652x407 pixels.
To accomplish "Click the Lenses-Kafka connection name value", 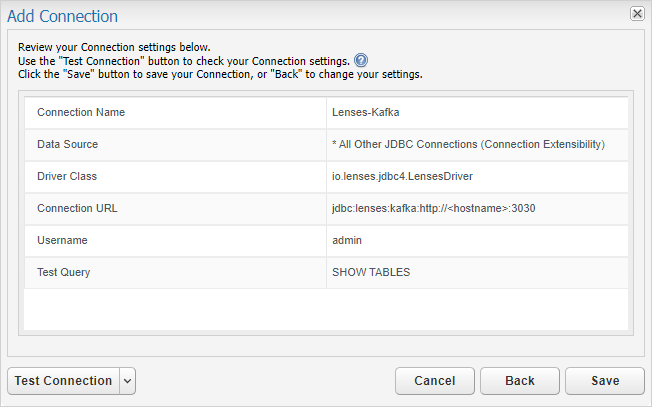I will pyautogui.click(x=366, y=112).
